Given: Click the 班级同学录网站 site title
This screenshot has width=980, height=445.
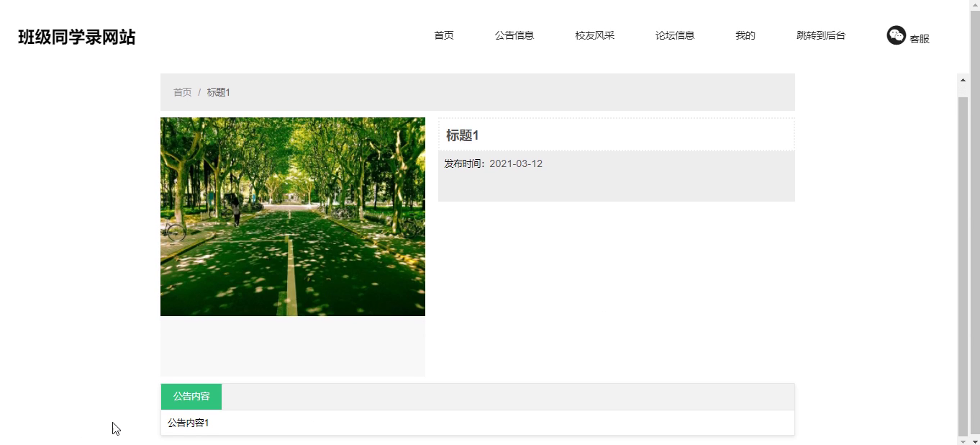Looking at the screenshot, I should (x=76, y=37).
